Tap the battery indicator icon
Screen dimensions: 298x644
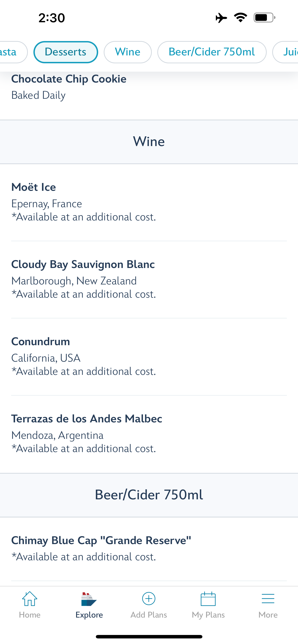coord(264,18)
